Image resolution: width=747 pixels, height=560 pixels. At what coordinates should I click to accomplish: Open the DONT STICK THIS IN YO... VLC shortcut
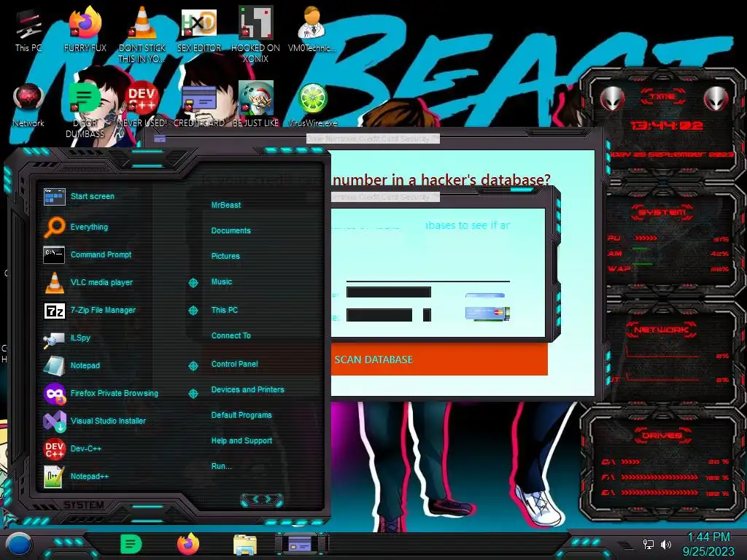142,34
